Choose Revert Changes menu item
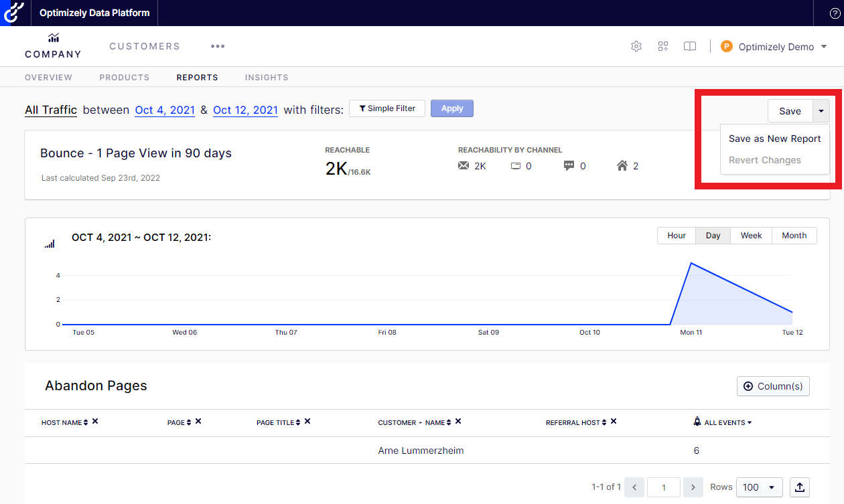The image size is (844, 504). click(x=765, y=160)
